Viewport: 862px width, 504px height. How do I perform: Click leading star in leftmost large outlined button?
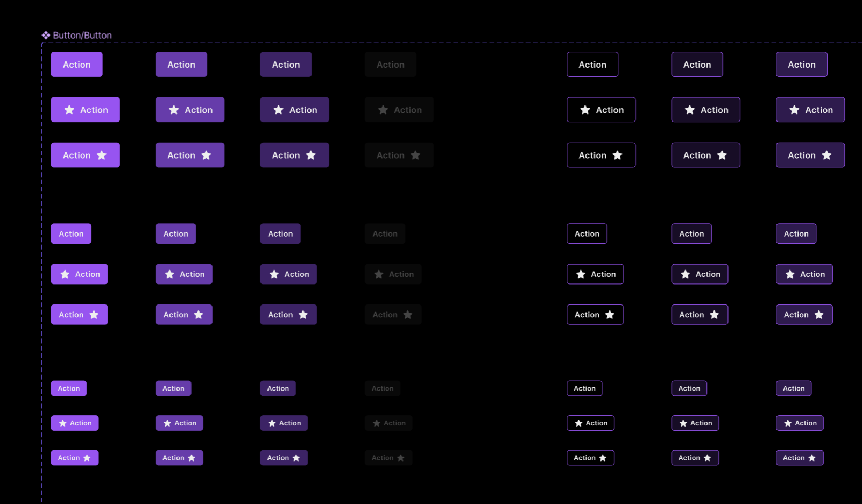click(x=585, y=110)
